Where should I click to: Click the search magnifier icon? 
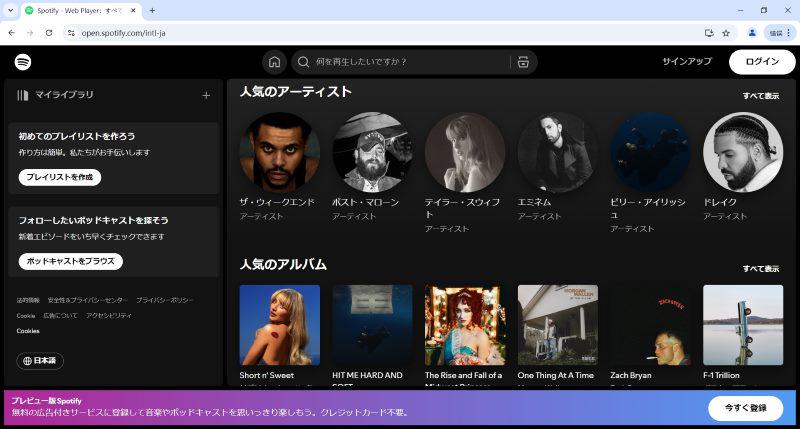[x=303, y=62]
